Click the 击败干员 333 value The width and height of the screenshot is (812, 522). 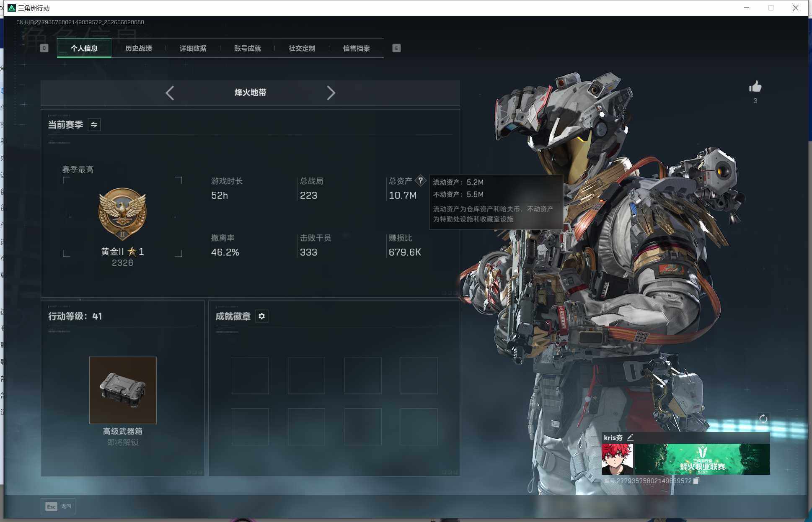click(308, 252)
